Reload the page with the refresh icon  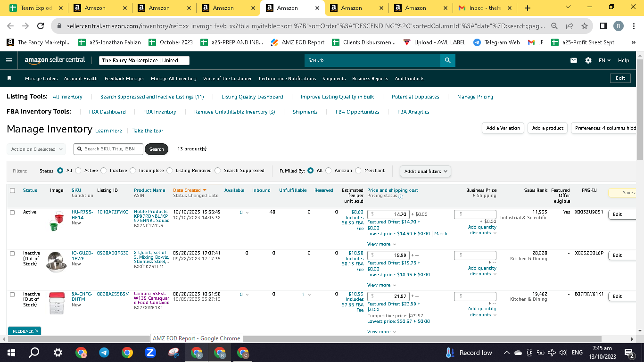(41, 26)
